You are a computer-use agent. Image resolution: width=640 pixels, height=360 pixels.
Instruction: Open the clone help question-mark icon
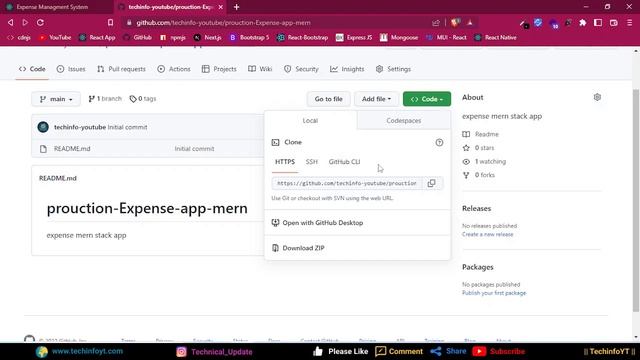coord(439,142)
